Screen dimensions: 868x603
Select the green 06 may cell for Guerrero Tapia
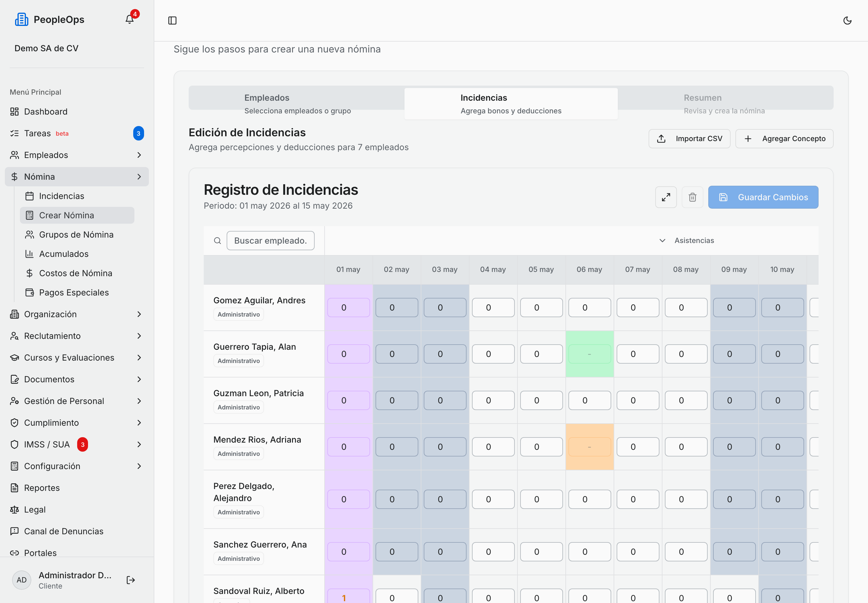[x=590, y=354]
